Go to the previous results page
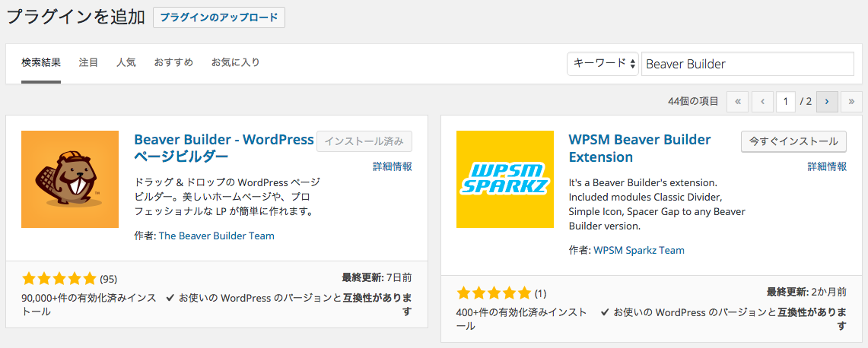 click(763, 102)
